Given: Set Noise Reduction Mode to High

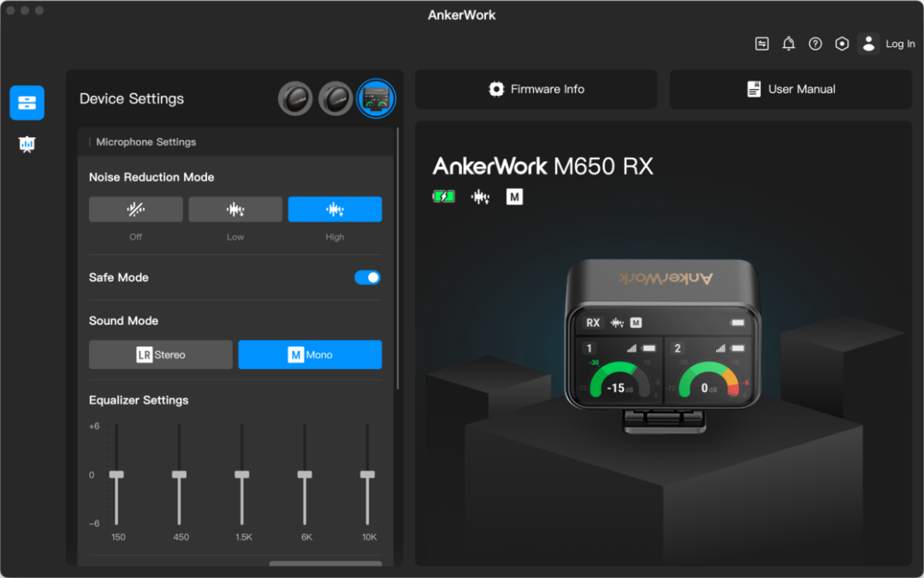Looking at the screenshot, I should click(335, 210).
